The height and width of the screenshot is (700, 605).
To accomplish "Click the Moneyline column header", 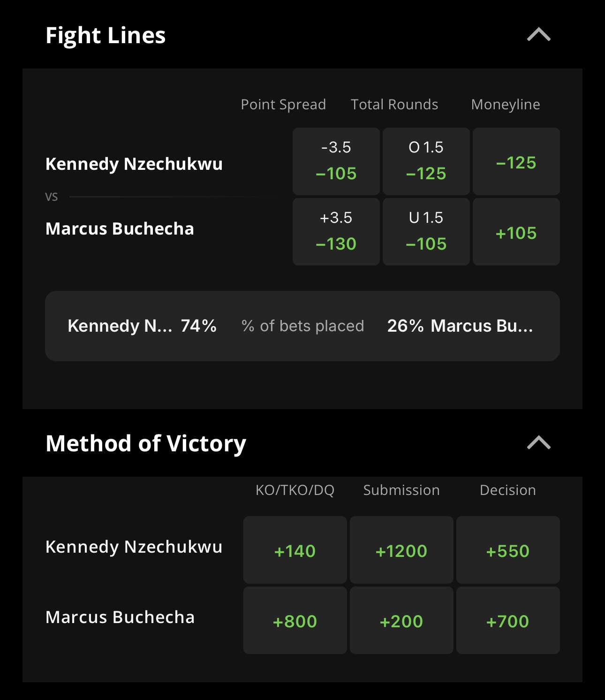I will [x=505, y=104].
